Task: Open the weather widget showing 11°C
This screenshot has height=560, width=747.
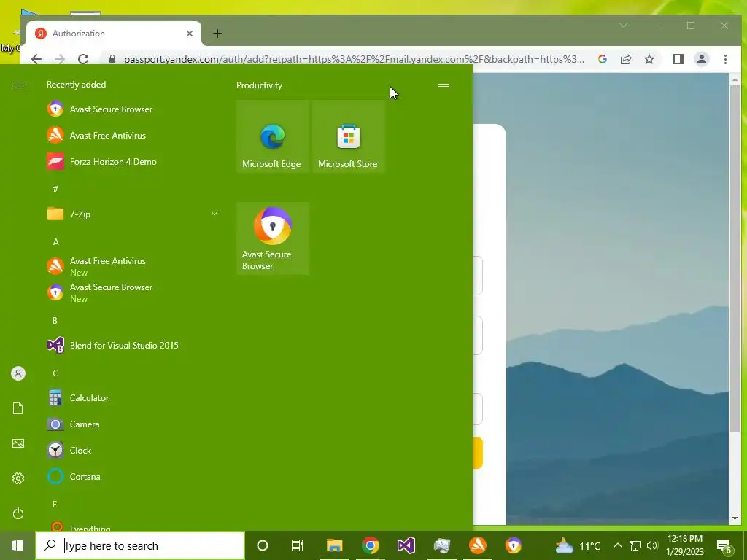Action: pos(578,545)
